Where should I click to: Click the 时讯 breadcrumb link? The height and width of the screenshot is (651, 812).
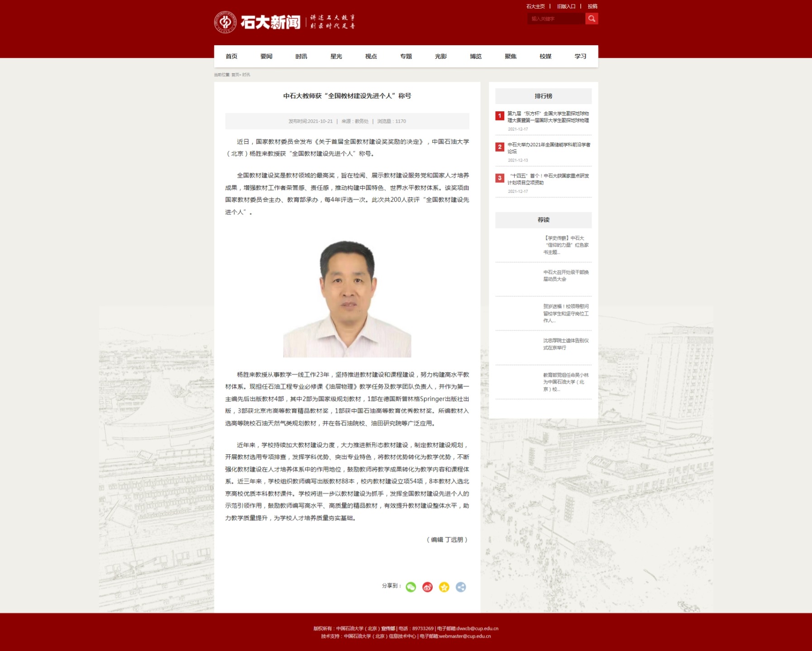246,75
